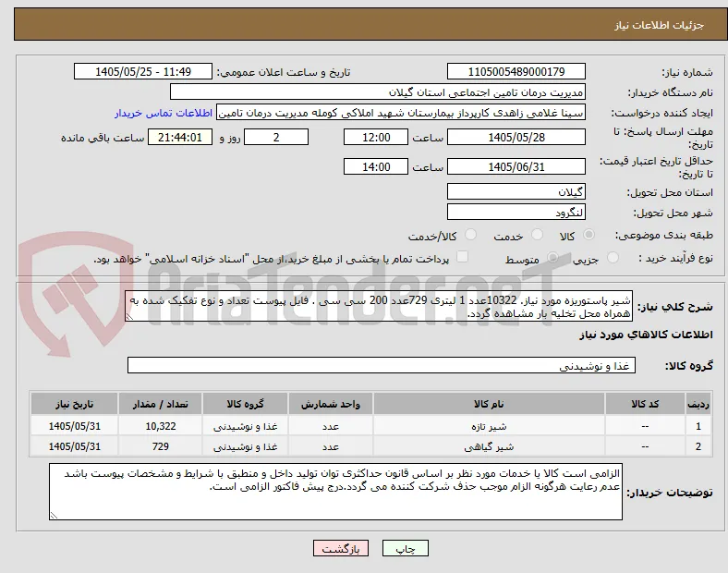Click the ردیف column header
This screenshot has height=573, width=728.
pos(698,404)
